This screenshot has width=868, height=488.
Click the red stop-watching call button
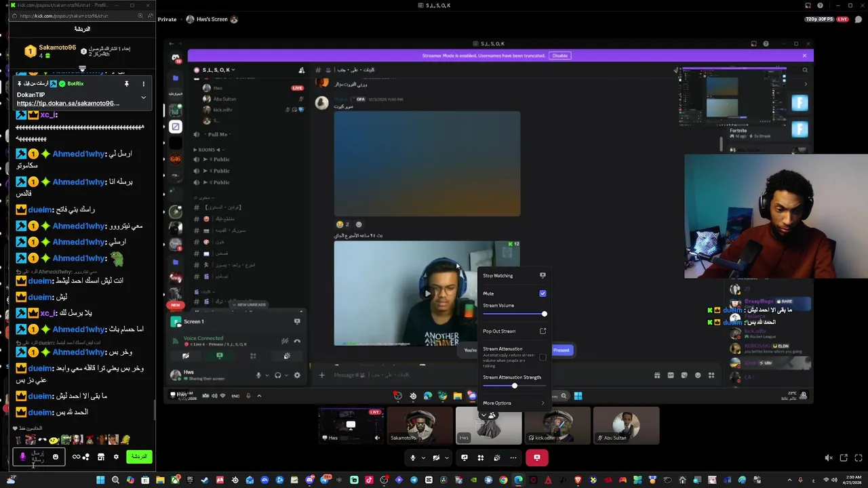tap(536, 457)
